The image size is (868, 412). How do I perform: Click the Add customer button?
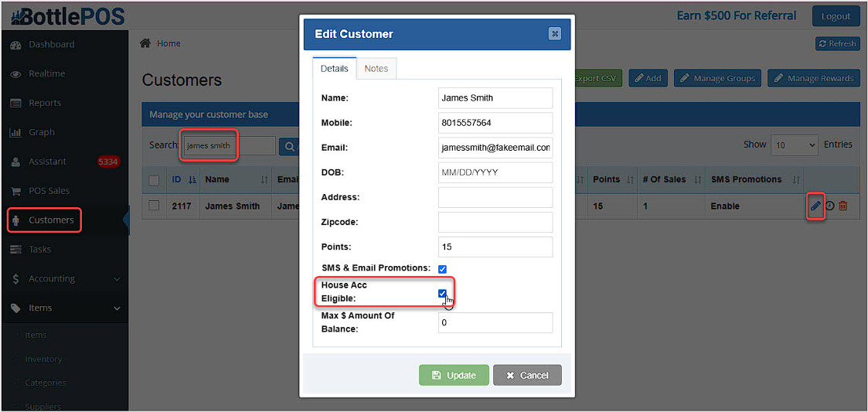648,78
